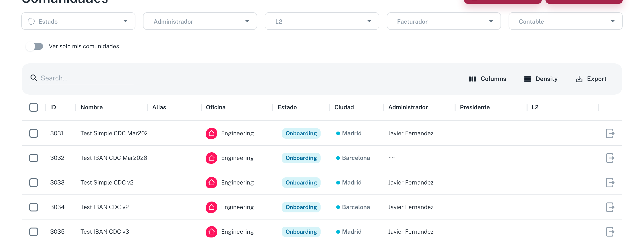Screen dimensions: 644x246
Task: Open community 3035 via its exit icon
Action: pyautogui.click(x=610, y=232)
